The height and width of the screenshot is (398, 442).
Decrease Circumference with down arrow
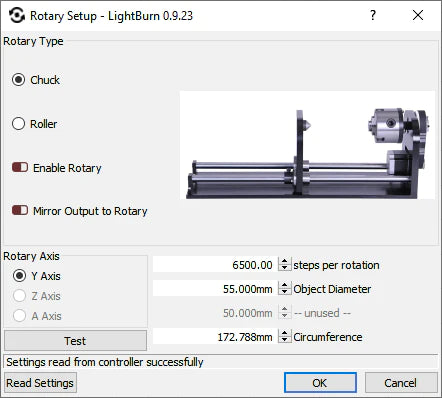(x=284, y=340)
